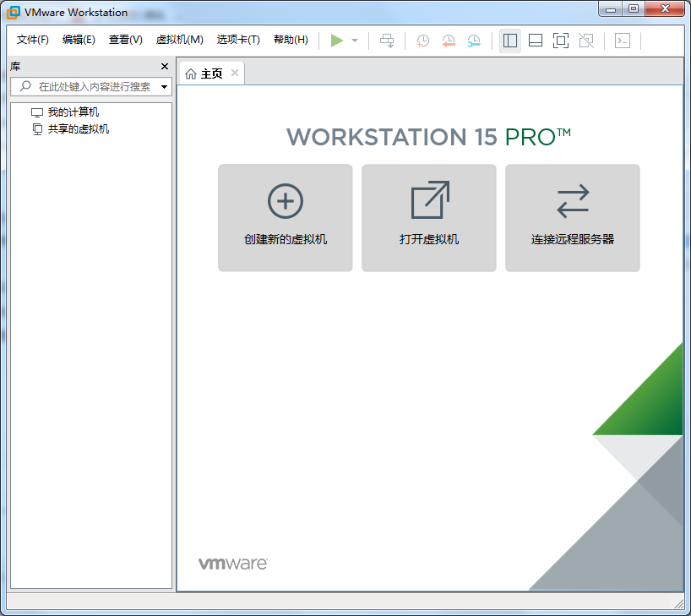The height and width of the screenshot is (616, 691).
Task: Click the VMware Workstation title bar app icon
Action: tap(14, 13)
